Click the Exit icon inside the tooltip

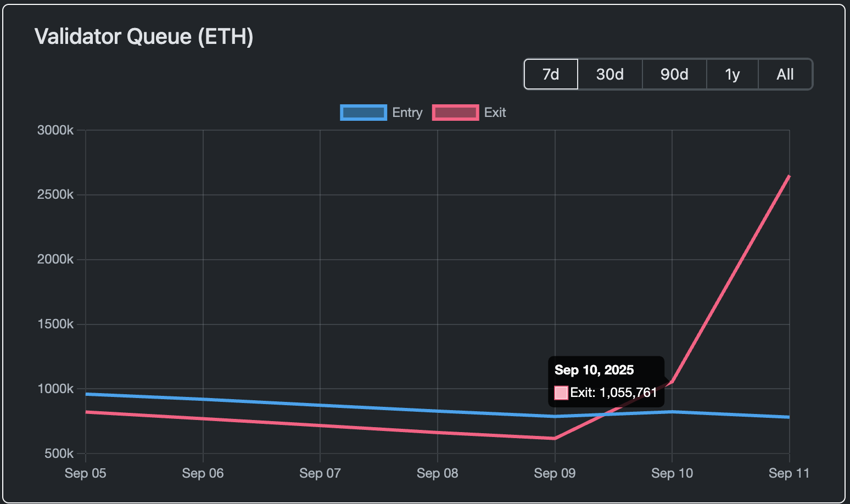pyautogui.click(x=561, y=393)
